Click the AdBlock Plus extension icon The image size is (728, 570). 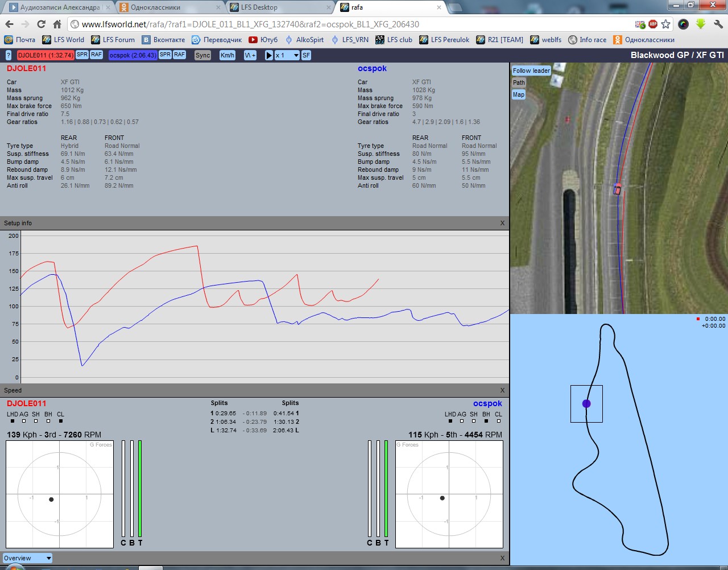tap(653, 24)
